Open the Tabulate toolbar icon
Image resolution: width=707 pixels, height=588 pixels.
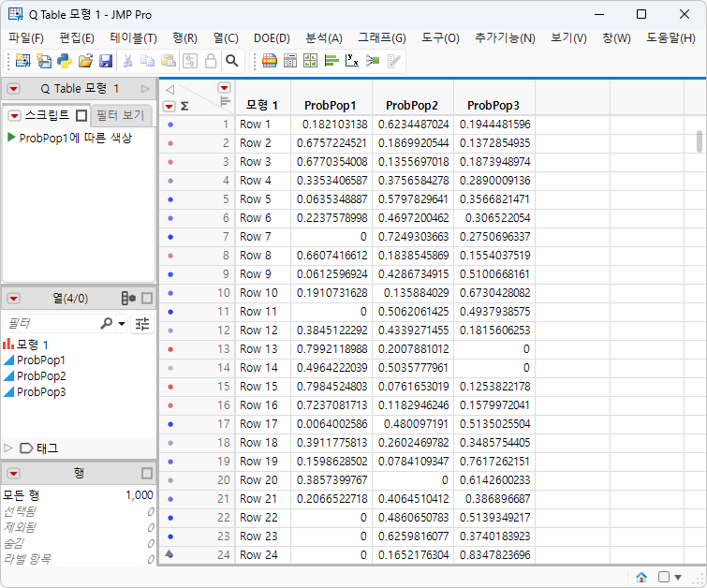click(290, 61)
